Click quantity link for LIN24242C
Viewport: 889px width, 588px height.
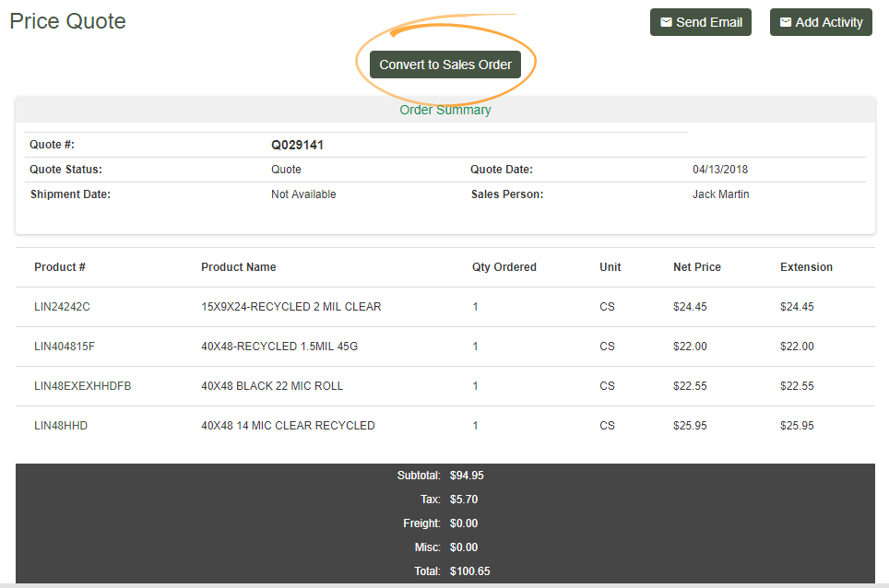(475, 306)
